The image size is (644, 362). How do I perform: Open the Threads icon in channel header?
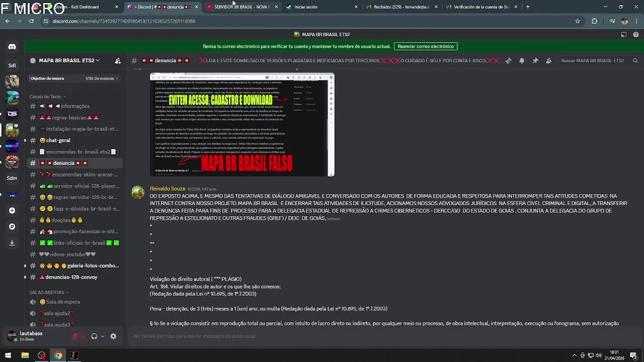(x=509, y=60)
